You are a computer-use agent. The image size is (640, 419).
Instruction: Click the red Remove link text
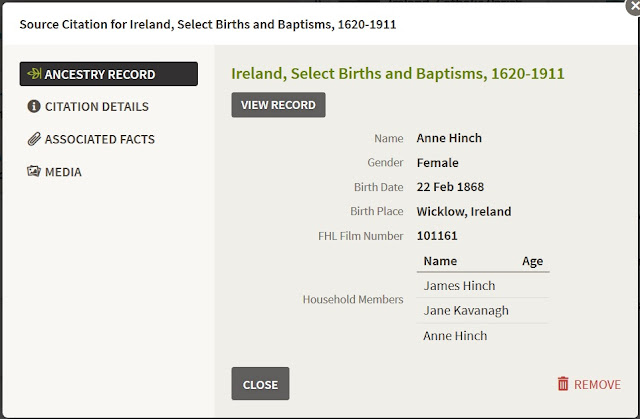click(597, 384)
